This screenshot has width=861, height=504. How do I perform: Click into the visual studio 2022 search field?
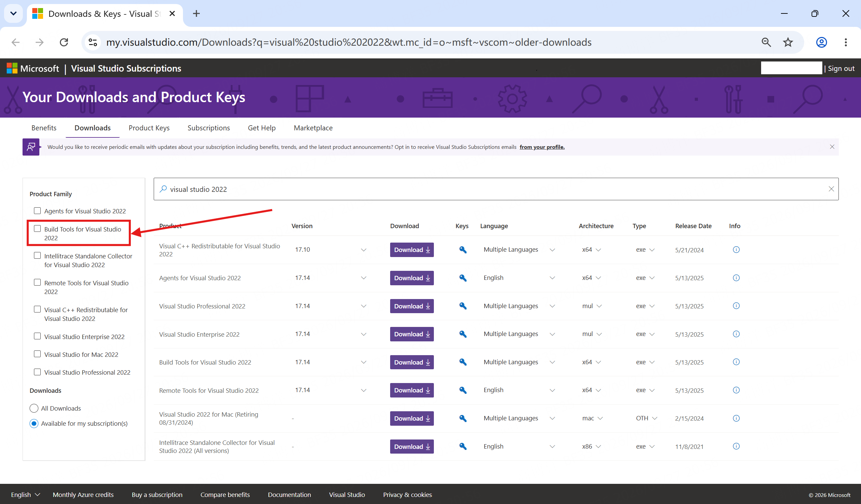click(496, 189)
